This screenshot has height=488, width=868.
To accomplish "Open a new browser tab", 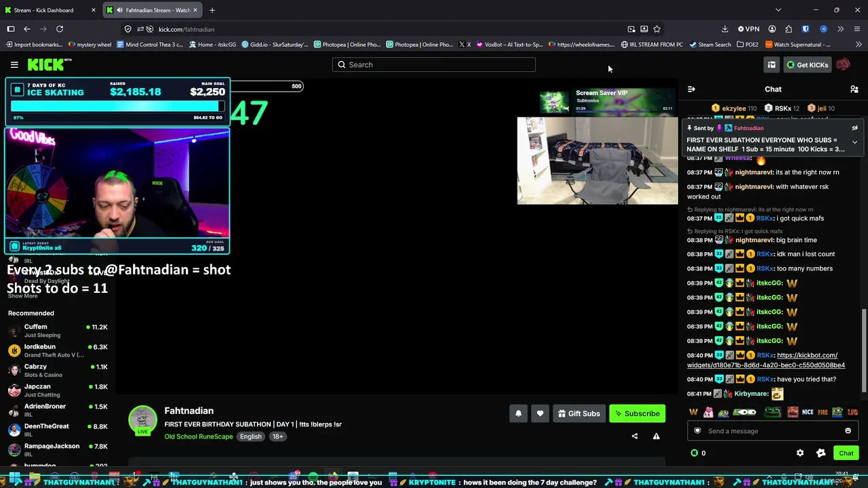I will [x=212, y=10].
